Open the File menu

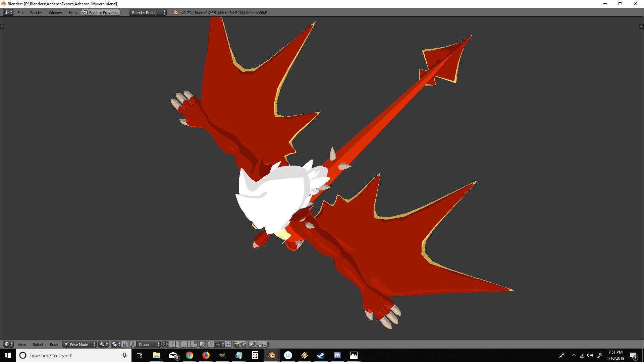20,13
